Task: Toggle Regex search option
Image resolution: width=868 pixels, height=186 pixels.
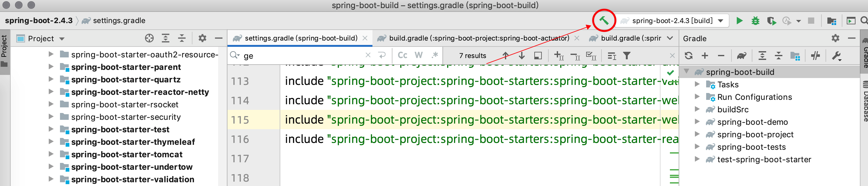Action: (435, 55)
